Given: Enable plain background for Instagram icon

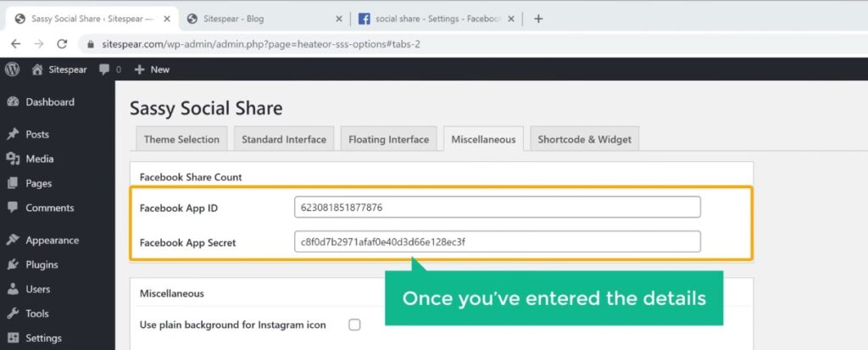Looking at the screenshot, I should (x=354, y=325).
